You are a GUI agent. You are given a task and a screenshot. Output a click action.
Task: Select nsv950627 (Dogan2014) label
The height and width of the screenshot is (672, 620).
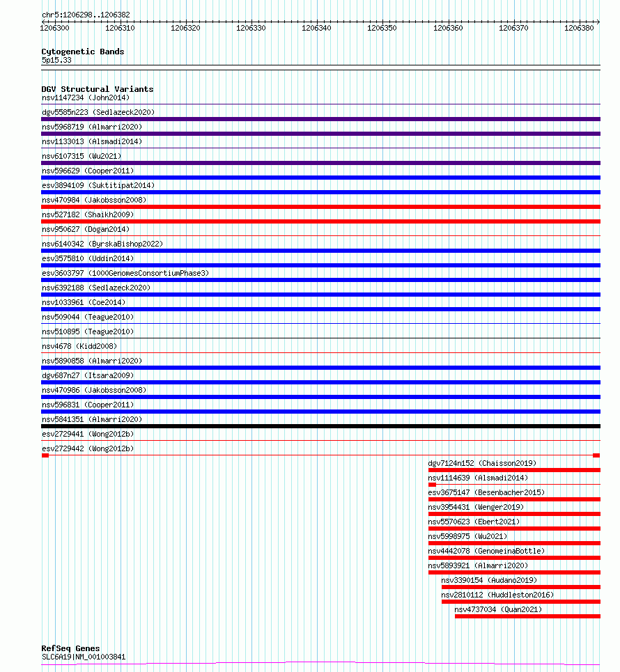point(86,229)
